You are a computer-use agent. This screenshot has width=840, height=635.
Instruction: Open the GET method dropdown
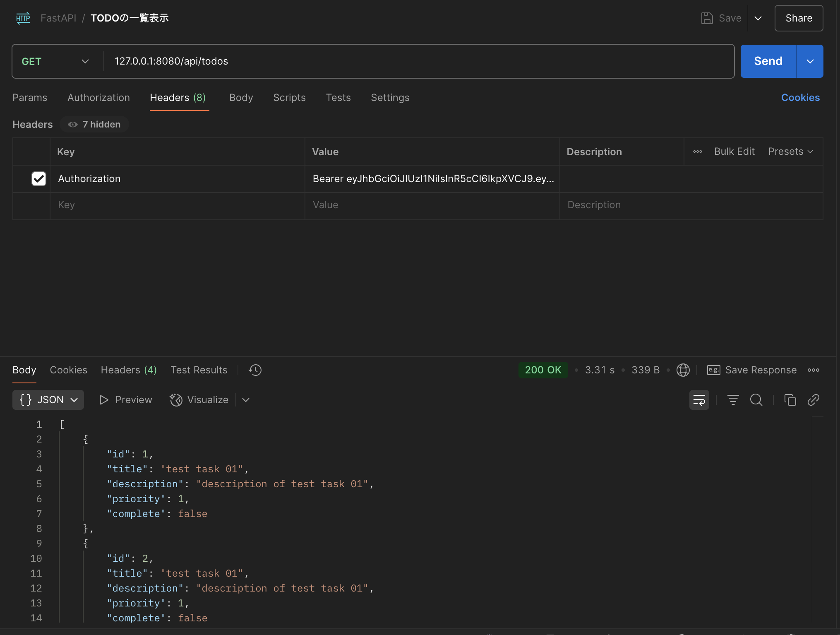click(55, 61)
